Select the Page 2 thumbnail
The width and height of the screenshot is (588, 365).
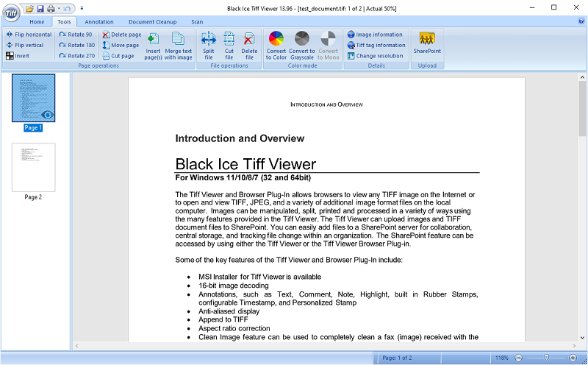tap(33, 167)
